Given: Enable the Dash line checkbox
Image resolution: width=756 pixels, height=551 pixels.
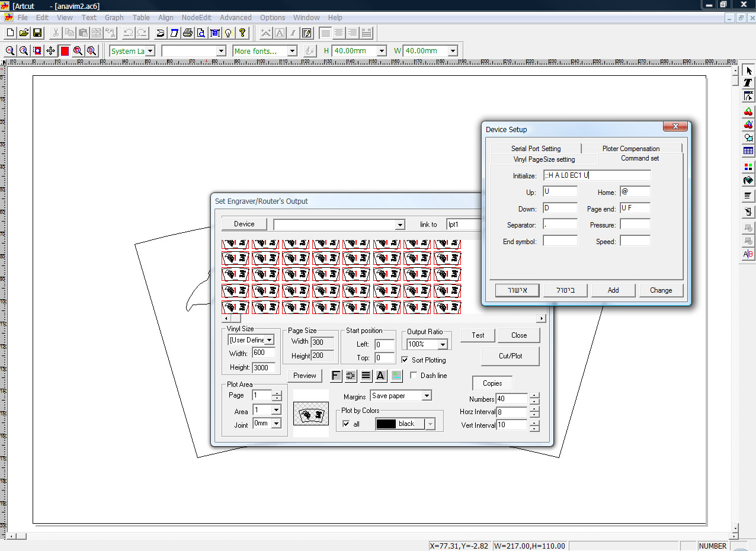Looking at the screenshot, I should pos(414,375).
